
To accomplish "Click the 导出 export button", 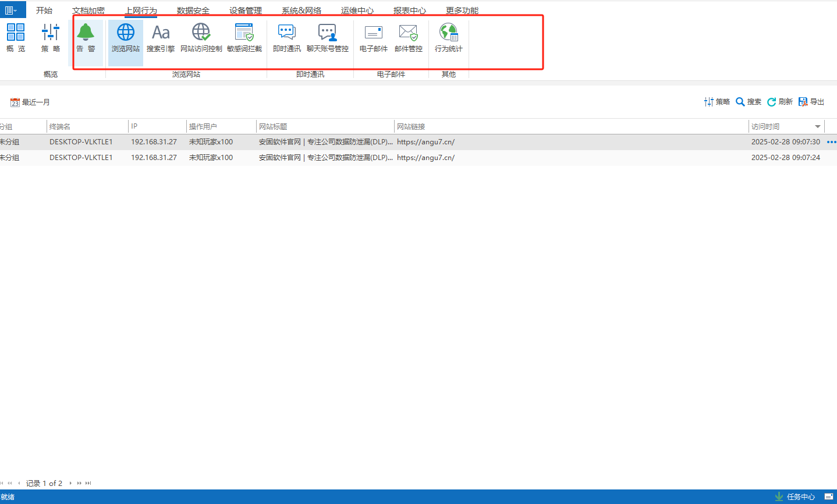I will [x=811, y=102].
